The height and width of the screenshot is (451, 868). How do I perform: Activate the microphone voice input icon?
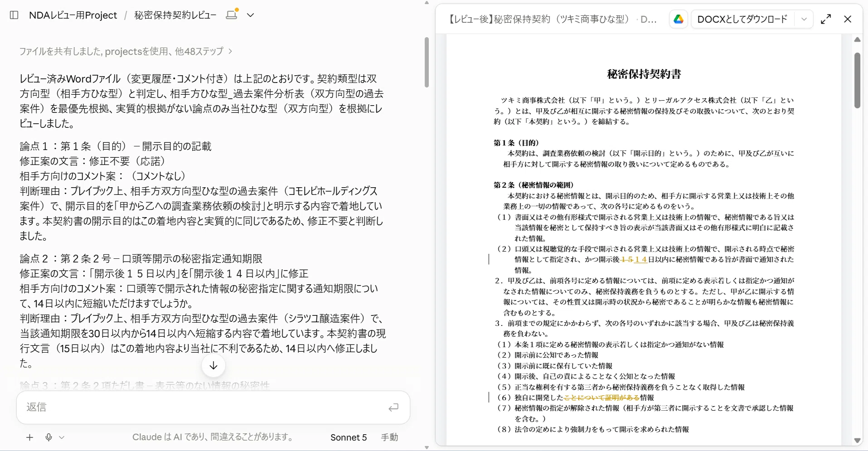pyautogui.click(x=48, y=437)
